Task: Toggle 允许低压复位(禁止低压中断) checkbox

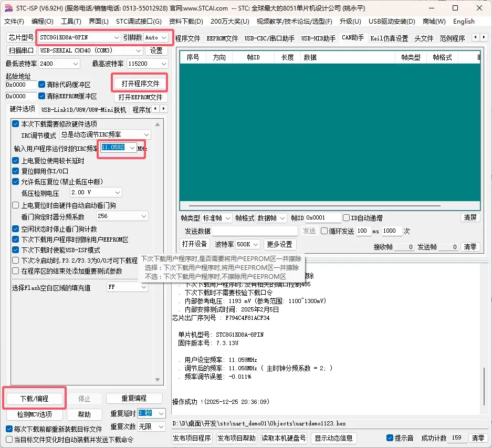Action: point(16,182)
